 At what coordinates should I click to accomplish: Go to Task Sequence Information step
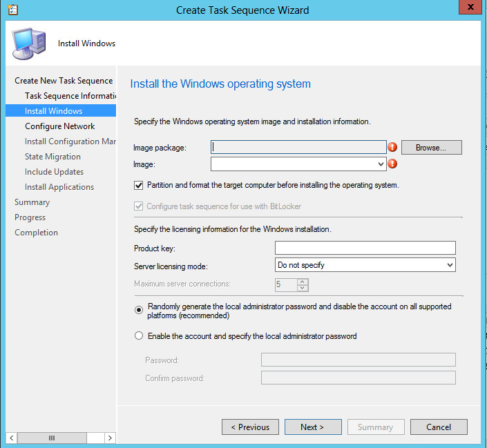pyautogui.click(x=70, y=96)
